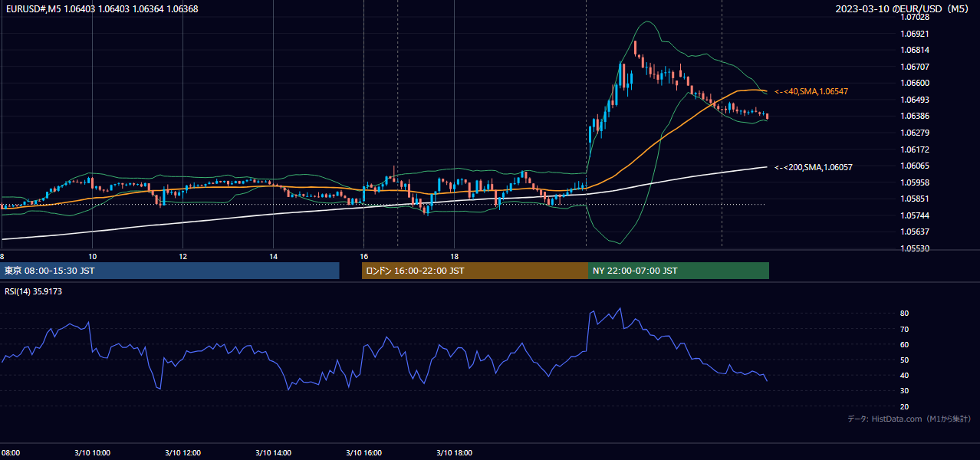Click hour label 18 under the price chart
The image size is (980, 460).
(454, 256)
